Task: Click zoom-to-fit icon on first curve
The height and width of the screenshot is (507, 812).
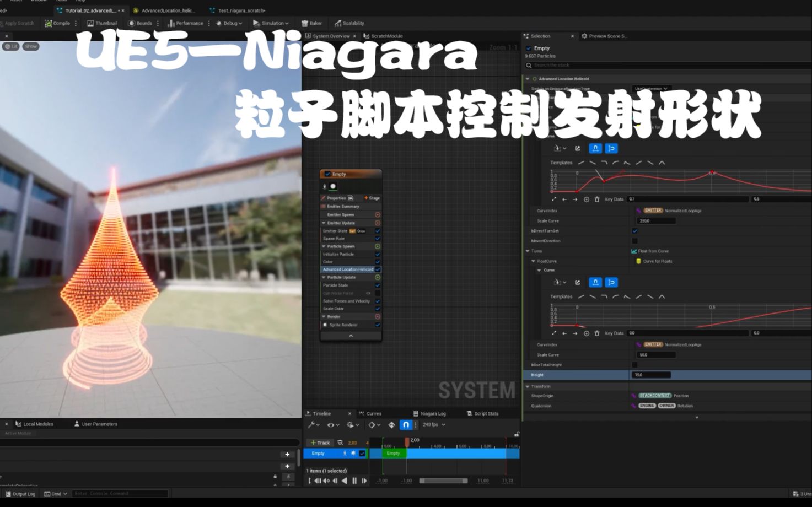Action: [x=554, y=199]
